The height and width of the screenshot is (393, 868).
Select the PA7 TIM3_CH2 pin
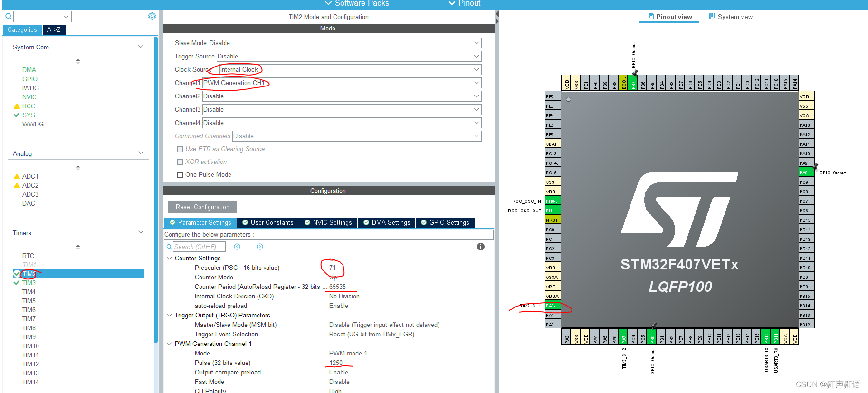[624, 336]
